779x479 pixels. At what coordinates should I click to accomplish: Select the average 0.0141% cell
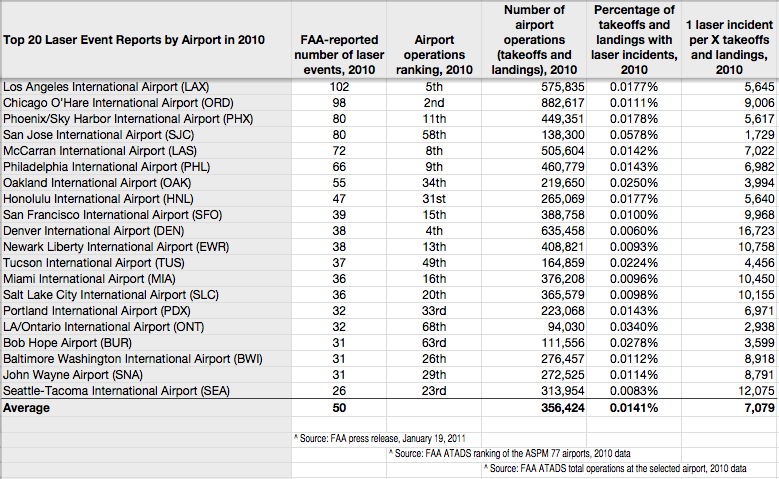point(634,408)
